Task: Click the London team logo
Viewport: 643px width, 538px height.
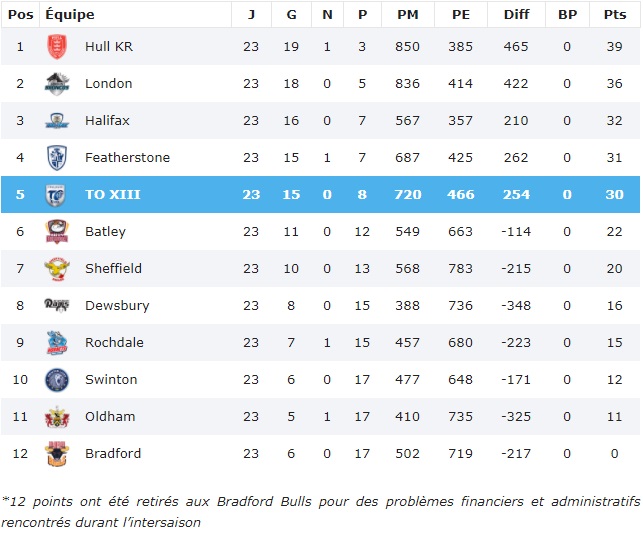Action: coord(57,84)
